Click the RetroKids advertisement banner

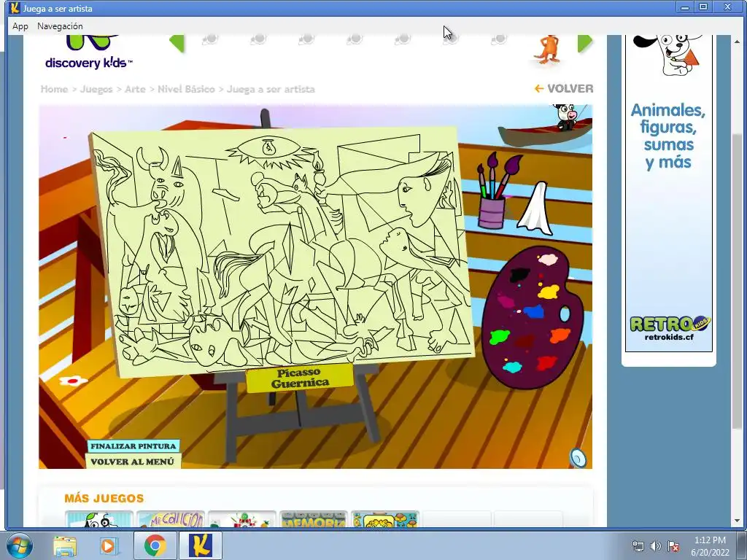pos(669,192)
